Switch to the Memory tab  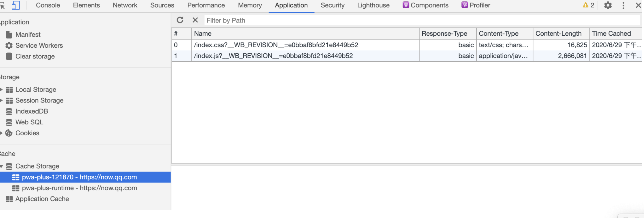250,5
